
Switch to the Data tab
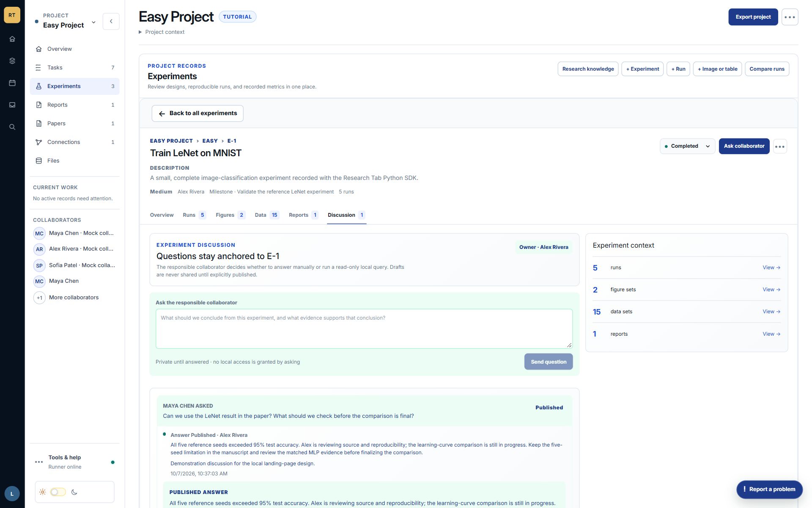266,215
